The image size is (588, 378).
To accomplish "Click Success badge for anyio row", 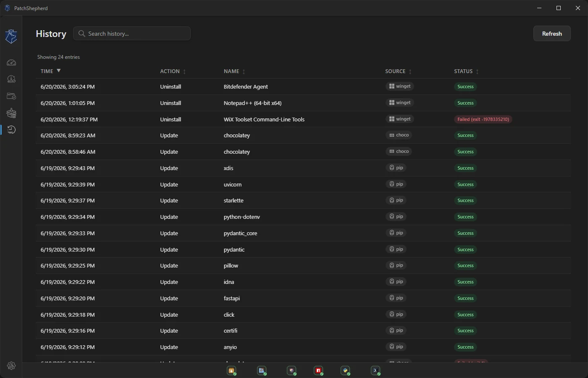I will pyautogui.click(x=465, y=347).
